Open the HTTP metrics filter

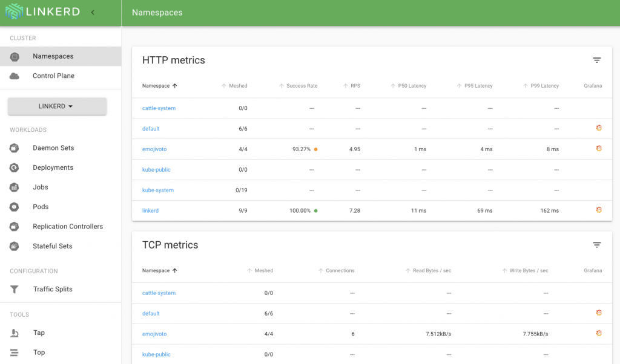(x=597, y=60)
